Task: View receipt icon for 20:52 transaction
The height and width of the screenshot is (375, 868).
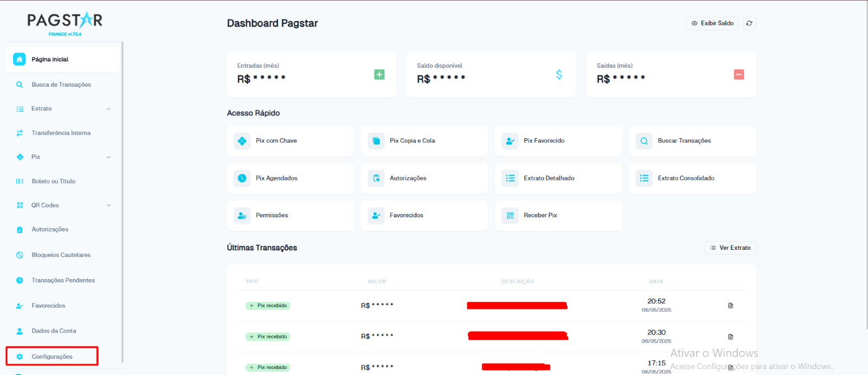Action: pyautogui.click(x=731, y=306)
